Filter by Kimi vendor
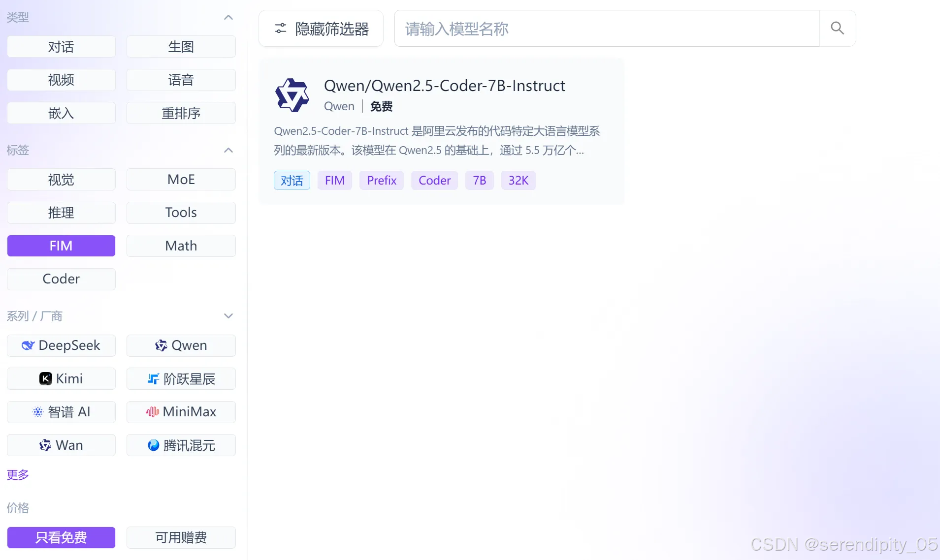The image size is (940, 560). pyautogui.click(x=61, y=378)
